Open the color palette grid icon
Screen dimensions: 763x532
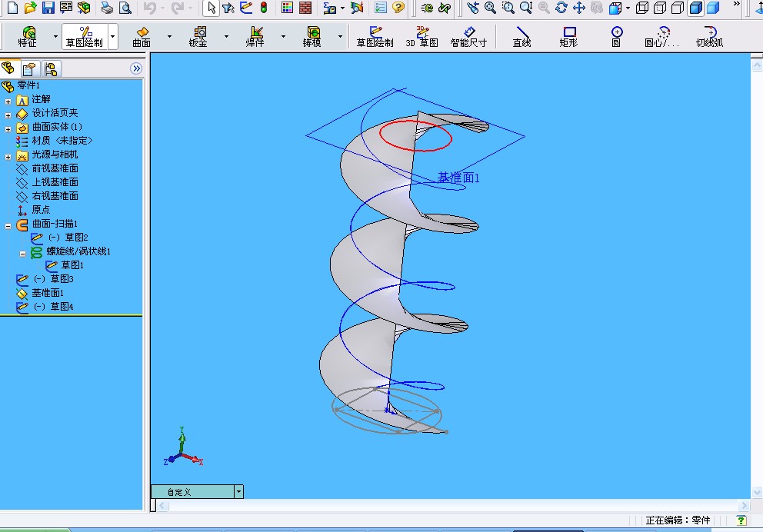tap(287, 7)
